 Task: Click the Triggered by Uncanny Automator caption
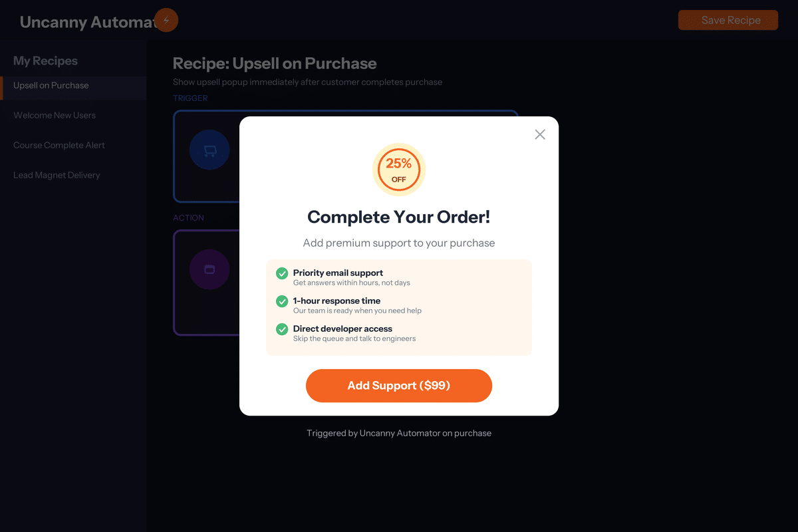click(x=399, y=433)
